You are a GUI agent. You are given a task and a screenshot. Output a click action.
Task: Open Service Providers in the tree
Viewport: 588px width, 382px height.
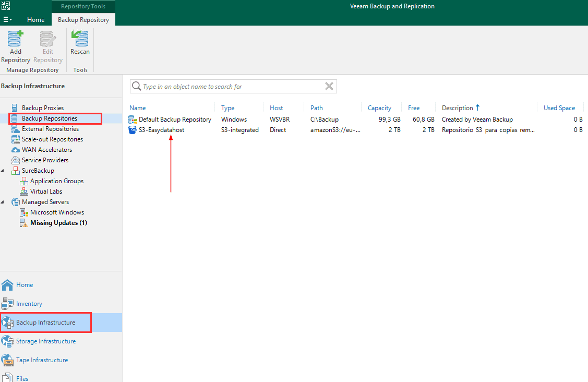pos(45,160)
